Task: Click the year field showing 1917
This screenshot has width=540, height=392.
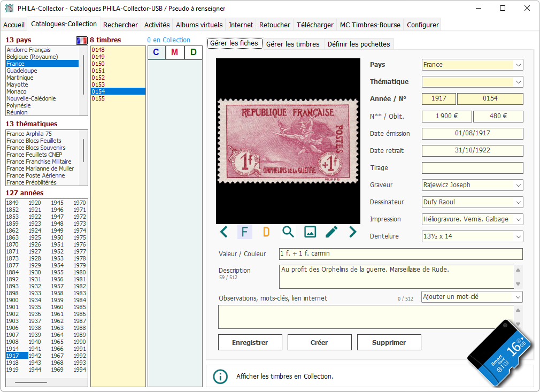Action: pos(439,99)
